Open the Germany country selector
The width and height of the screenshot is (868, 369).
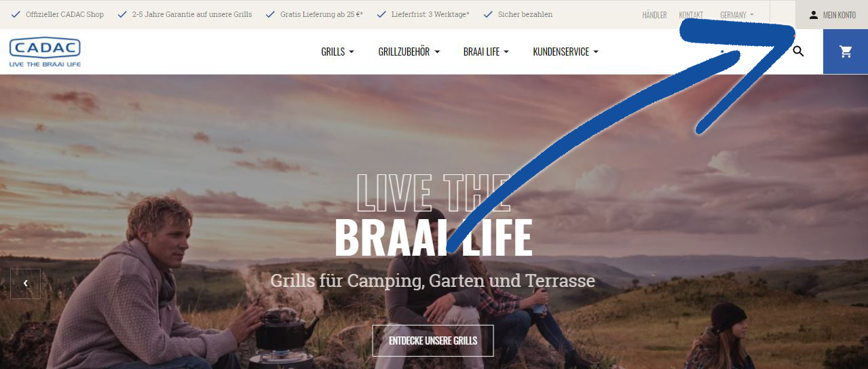point(736,15)
